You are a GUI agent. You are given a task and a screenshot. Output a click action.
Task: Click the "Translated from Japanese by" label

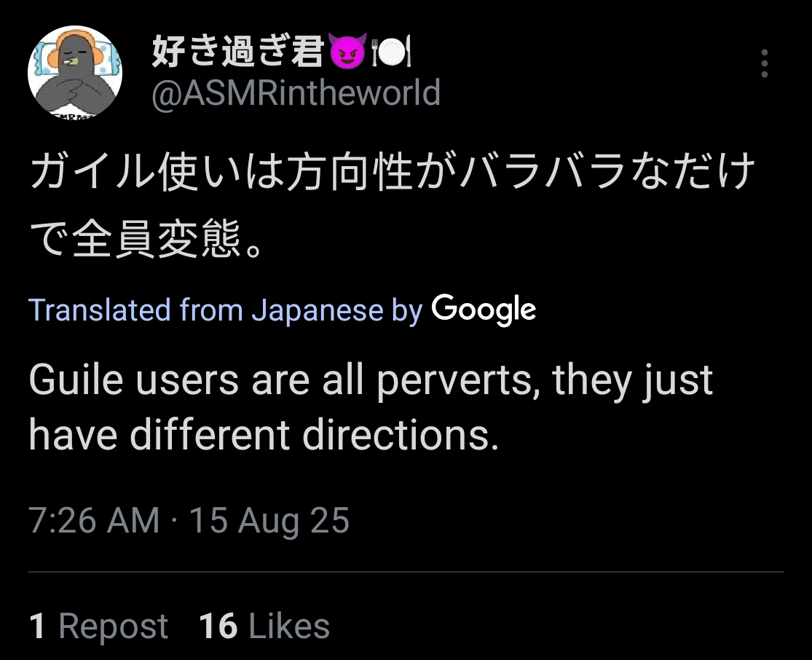click(x=226, y=310)
